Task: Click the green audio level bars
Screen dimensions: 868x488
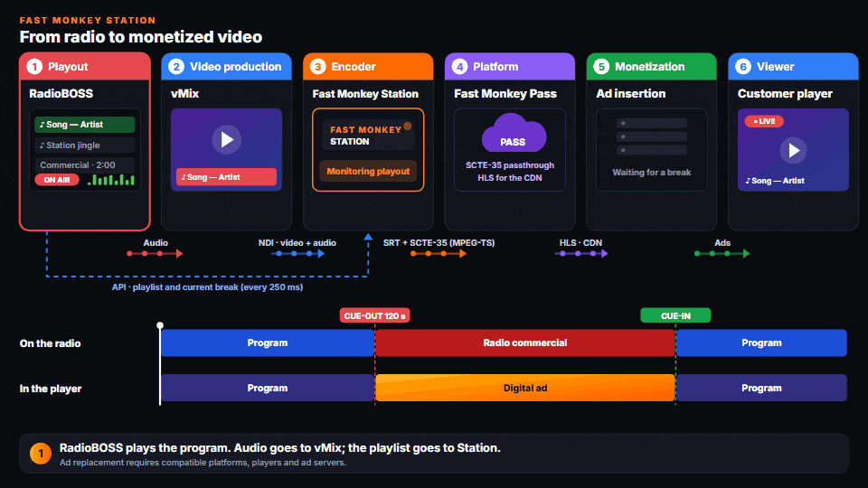Action: coord(111,180)
